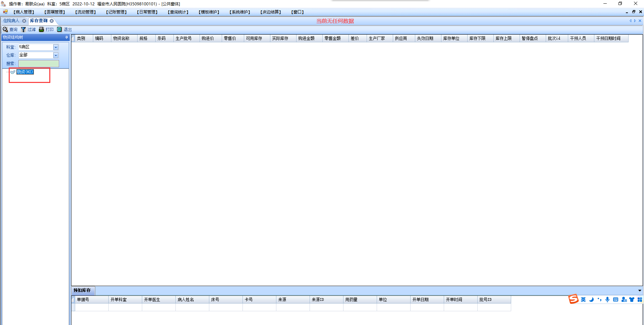Screen dimensions: 644x325
Task: Click the 干预日期时间 column header
Action: pyautogui.click(x=611, y=39)
